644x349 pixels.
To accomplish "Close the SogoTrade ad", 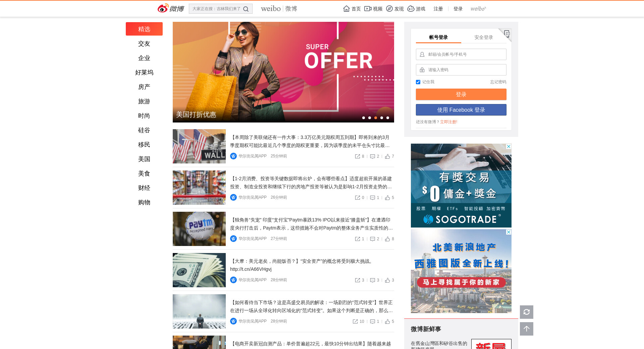I will tap(509, 146).
